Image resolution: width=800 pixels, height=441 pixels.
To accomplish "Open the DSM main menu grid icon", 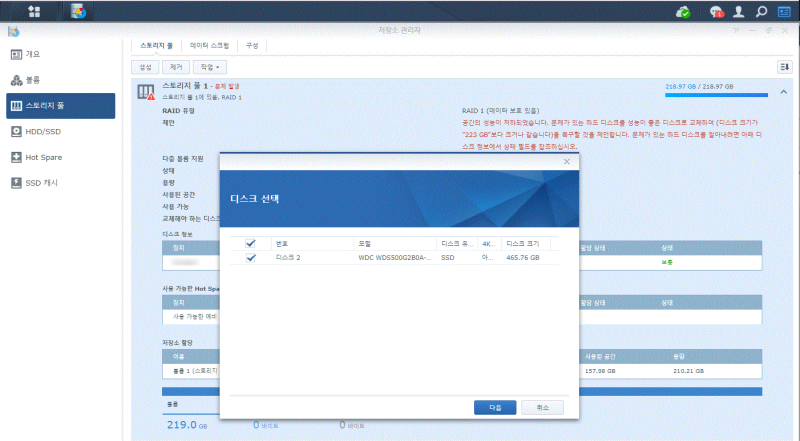I will tap(34, 11).
